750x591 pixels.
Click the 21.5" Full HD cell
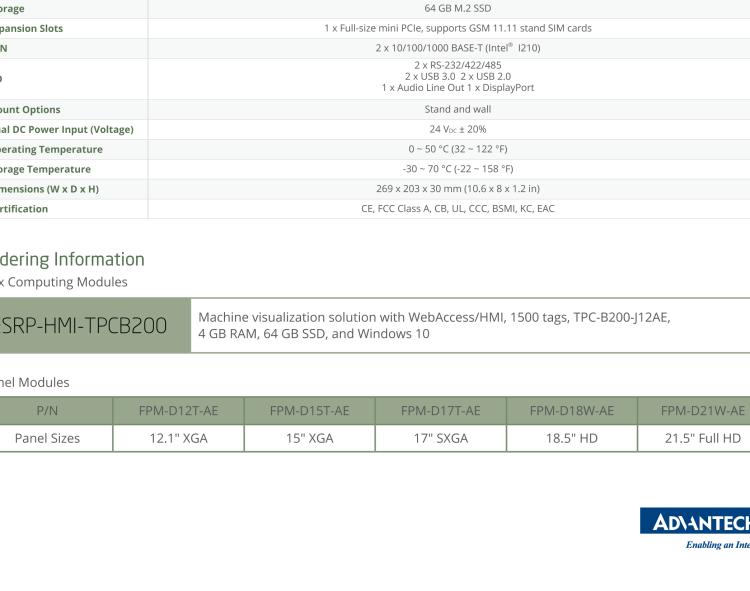point(702,438)
